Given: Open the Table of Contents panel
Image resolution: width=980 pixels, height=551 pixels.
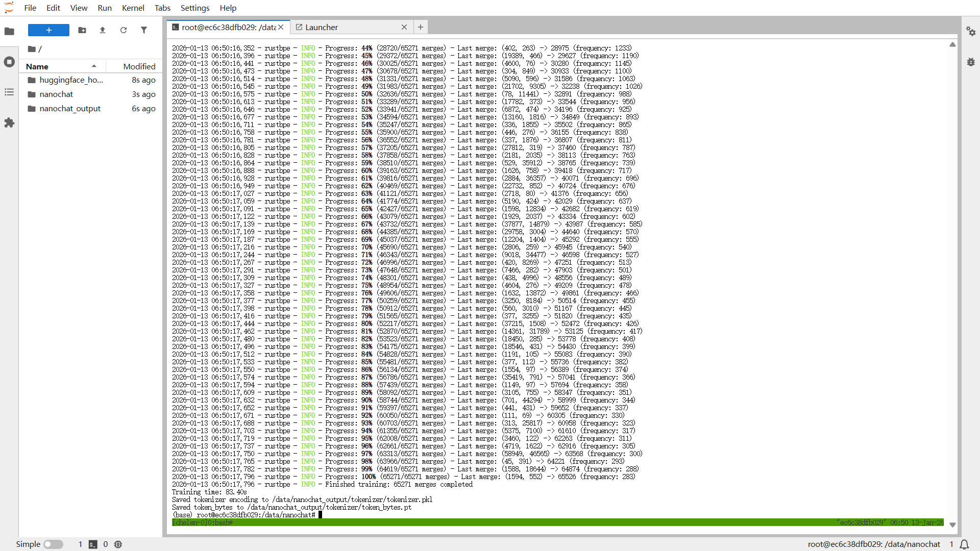Looking at the screenshot, I should (x=9, y=92).
